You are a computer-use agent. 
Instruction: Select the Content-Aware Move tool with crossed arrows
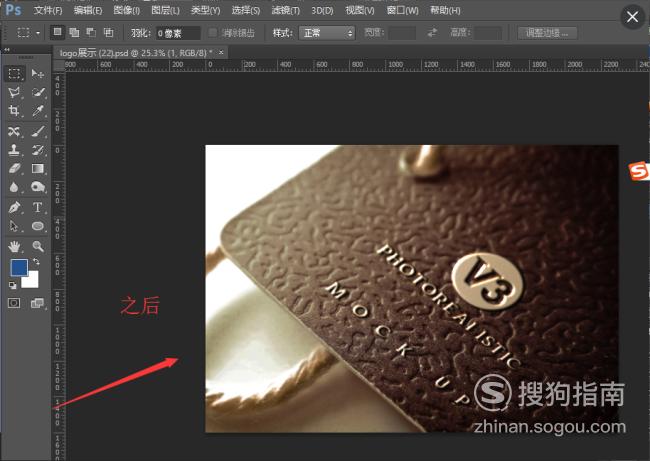14,131
